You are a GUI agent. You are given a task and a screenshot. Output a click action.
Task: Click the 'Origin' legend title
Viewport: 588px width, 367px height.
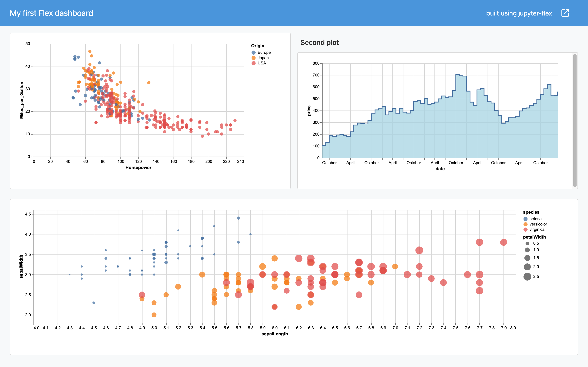tap(257, 46)
